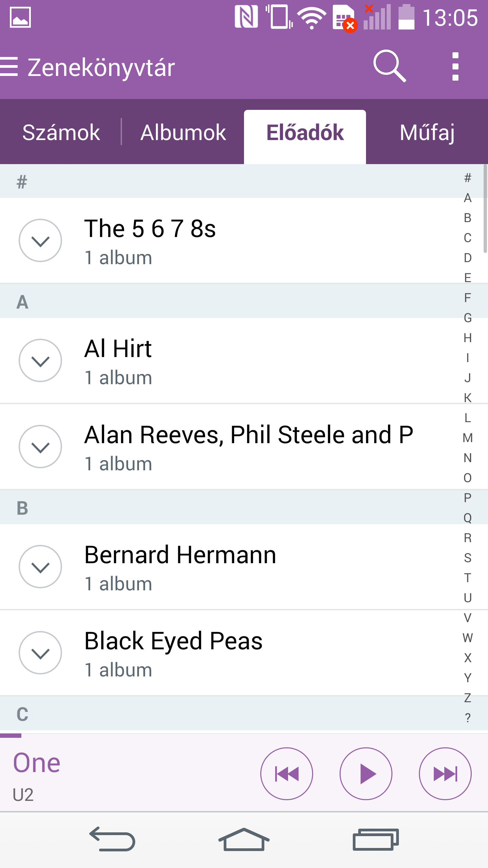
Task: Click the playback progress bar
Action: (x=244, y=735)
